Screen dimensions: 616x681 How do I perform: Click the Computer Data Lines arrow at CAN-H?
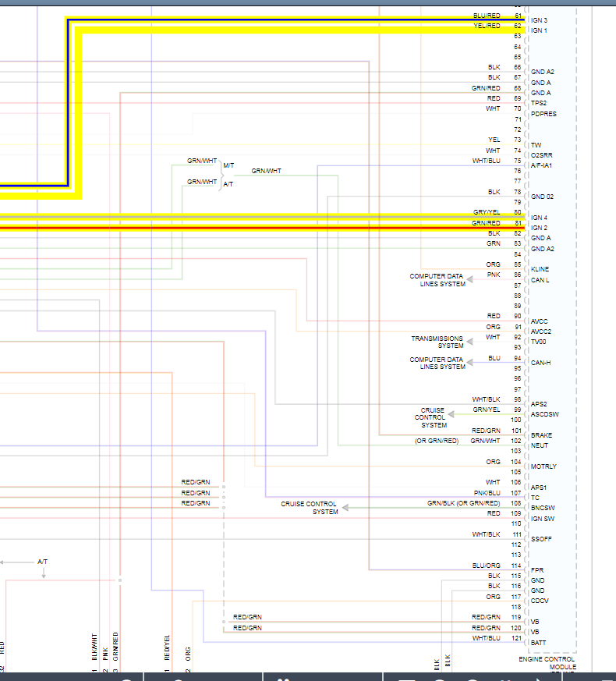pyautogui.click(x=469, y=363)
